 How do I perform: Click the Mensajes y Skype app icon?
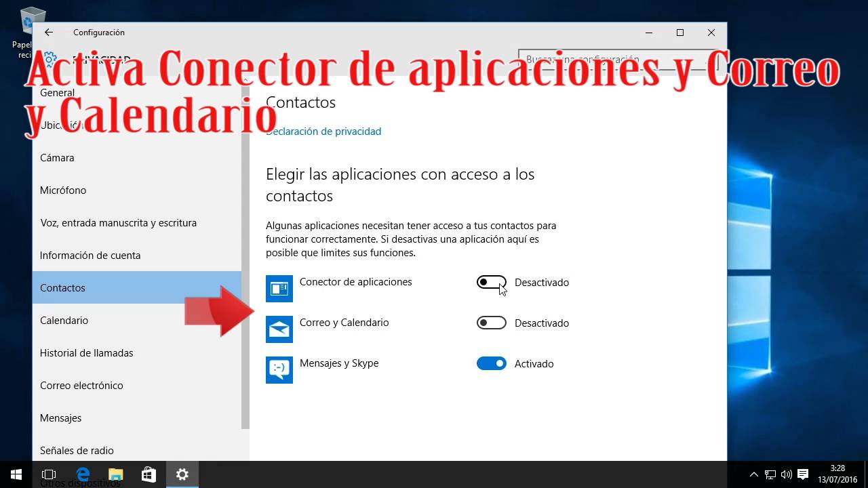[279, 370]
